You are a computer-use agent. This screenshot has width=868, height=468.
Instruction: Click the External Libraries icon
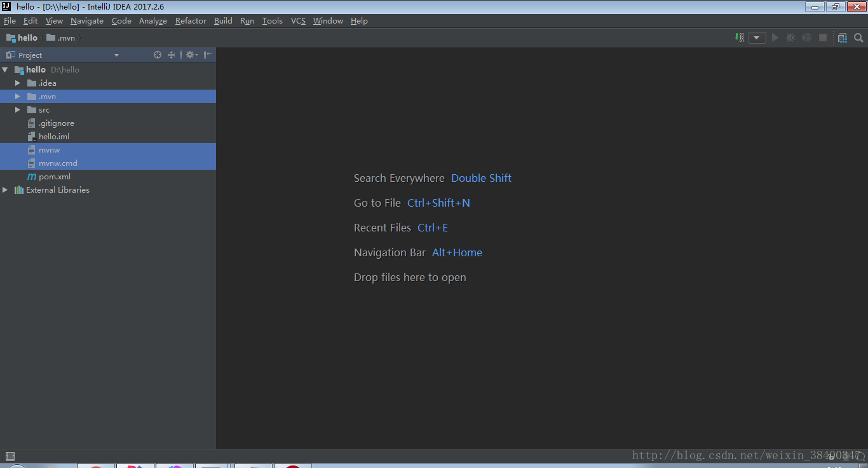(x=19, y=189)
